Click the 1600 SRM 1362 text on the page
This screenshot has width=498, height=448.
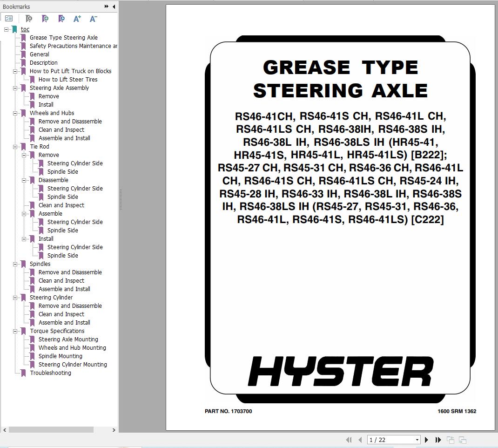tap(457, 411)
